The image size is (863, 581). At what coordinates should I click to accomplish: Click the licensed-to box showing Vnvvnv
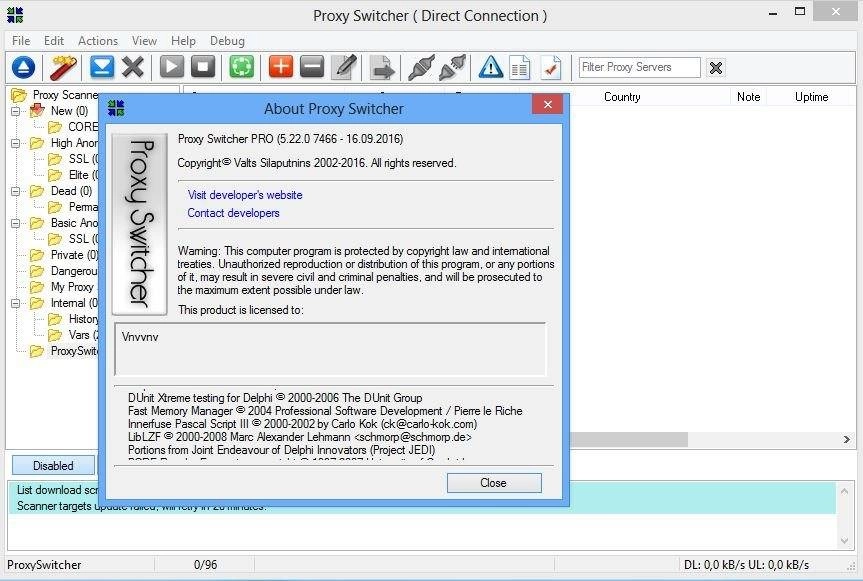(x=330, y=349)
